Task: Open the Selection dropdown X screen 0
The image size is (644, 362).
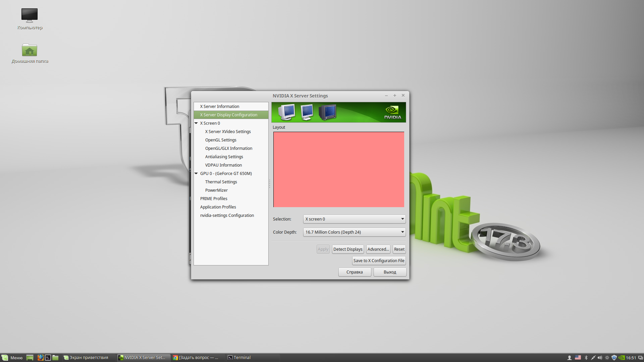Action: pos(354,219)
